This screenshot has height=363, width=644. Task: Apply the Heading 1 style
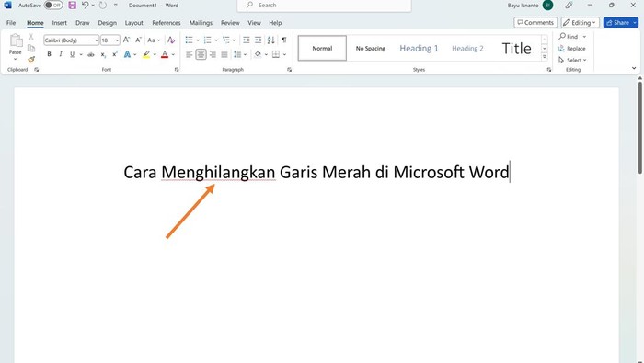tap(419, 49)
